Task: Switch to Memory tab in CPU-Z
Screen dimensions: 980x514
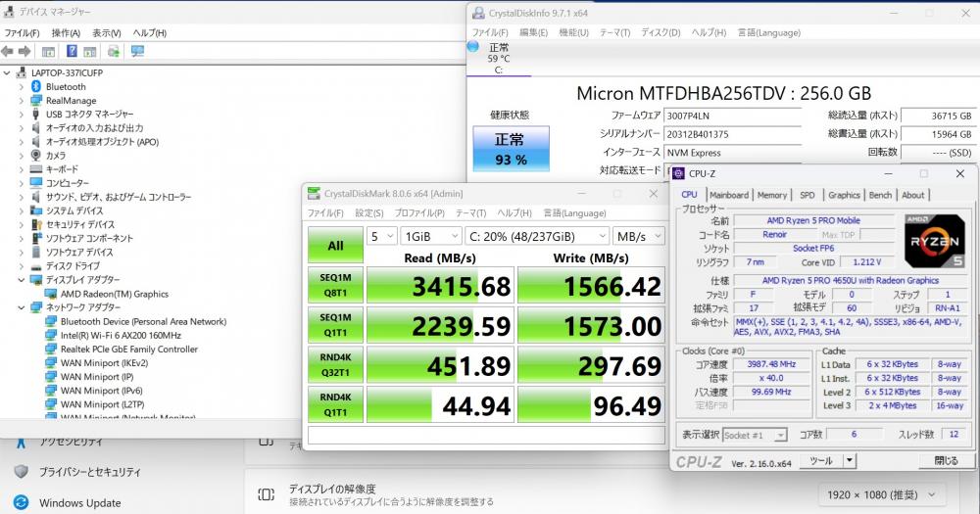Action: [772, 195]
